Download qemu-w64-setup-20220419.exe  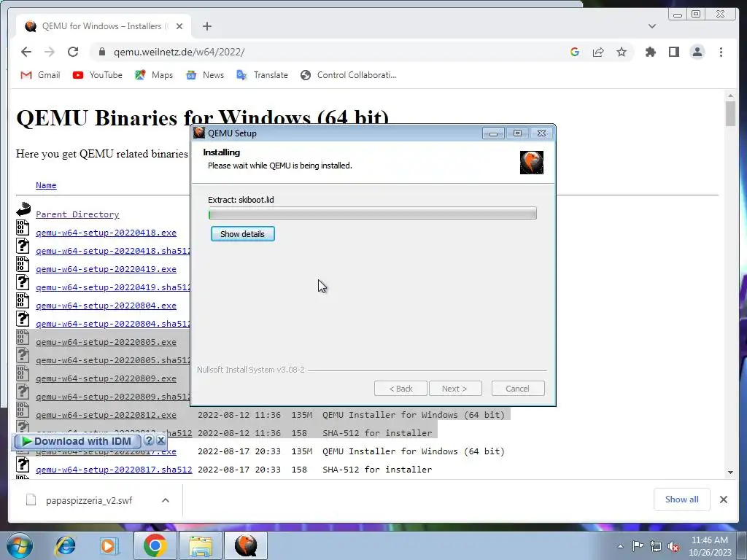pyautogui.click(x=107, y=269)
